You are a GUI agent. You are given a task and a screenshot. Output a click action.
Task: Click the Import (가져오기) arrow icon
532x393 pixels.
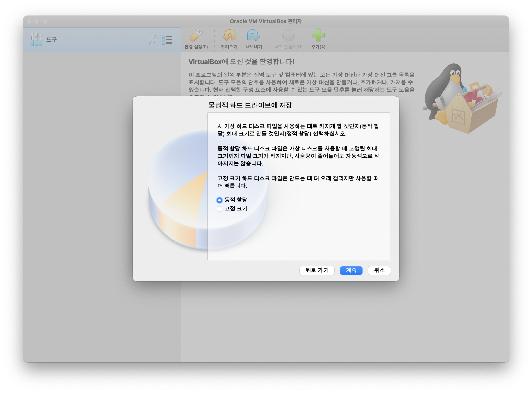pos(229,35)
